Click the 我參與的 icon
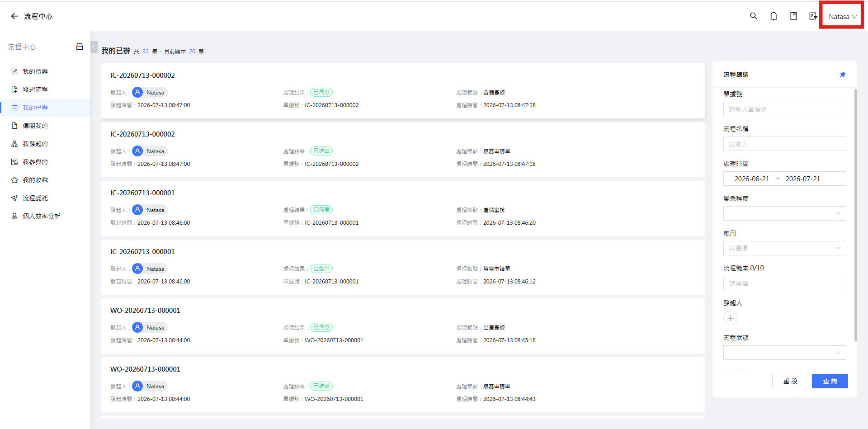Screen dimensions: 868x429 tap(14, 162)
